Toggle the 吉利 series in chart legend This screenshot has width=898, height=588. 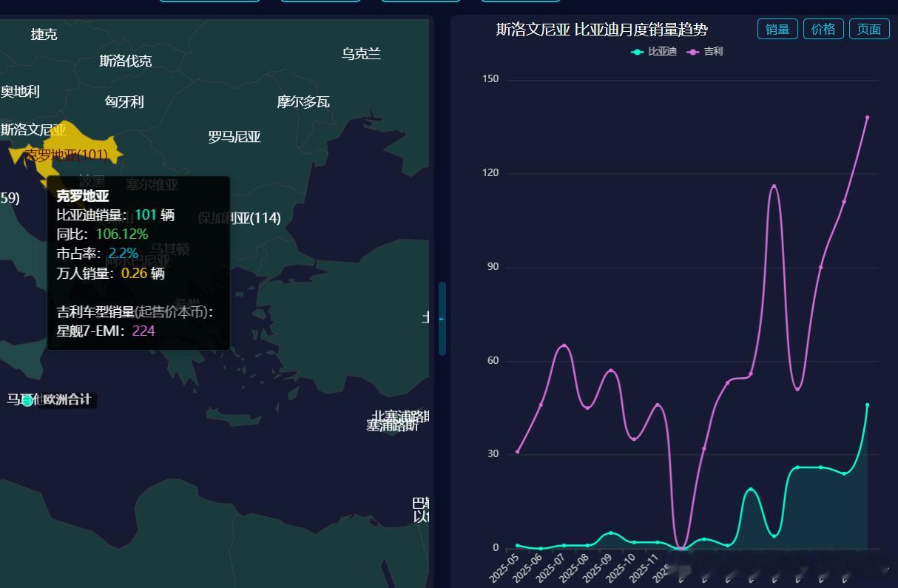[705, 52]
